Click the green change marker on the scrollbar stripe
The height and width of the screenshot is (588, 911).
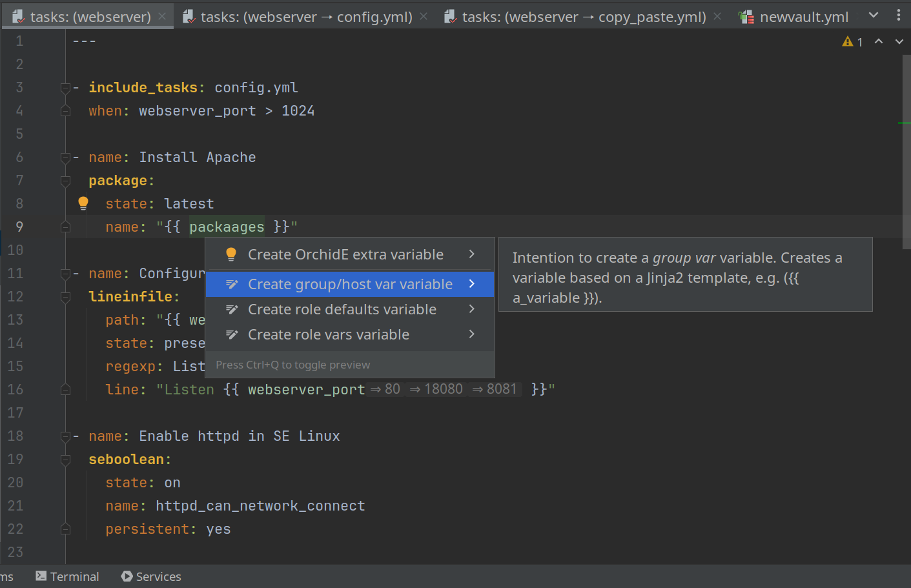904,123
